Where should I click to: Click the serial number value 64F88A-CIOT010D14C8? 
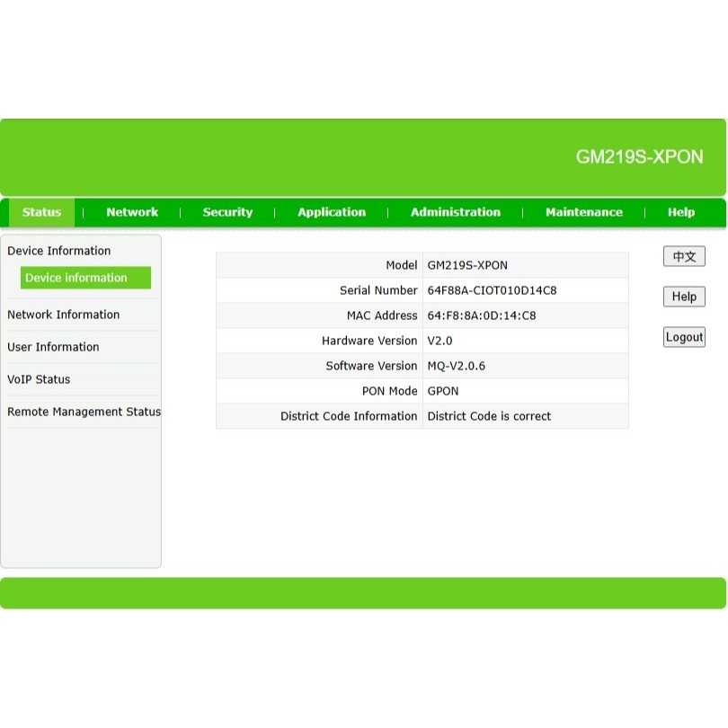pos(492,290)
